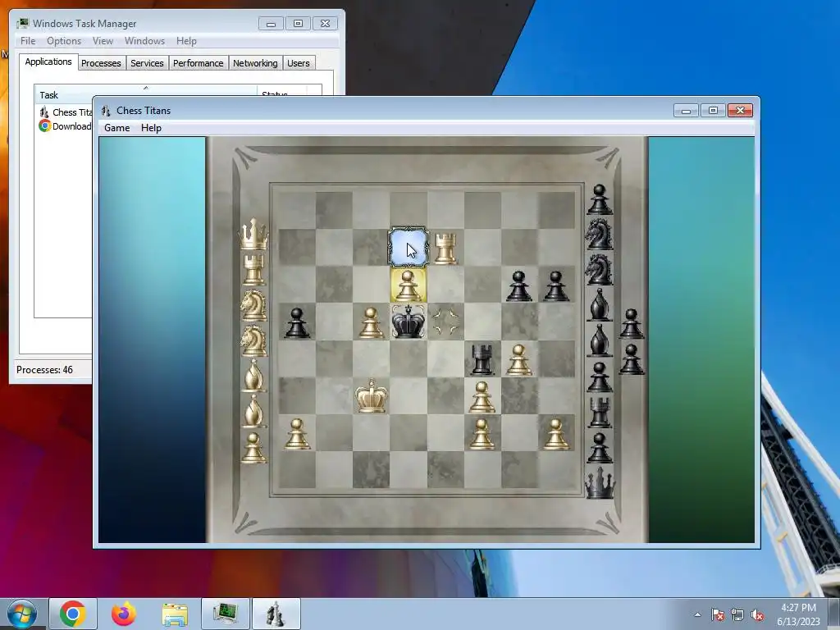Open the Windows menu in Task Manager
Image resolution: width=840 pixels, height=630 pixels.
pos(144,41)
